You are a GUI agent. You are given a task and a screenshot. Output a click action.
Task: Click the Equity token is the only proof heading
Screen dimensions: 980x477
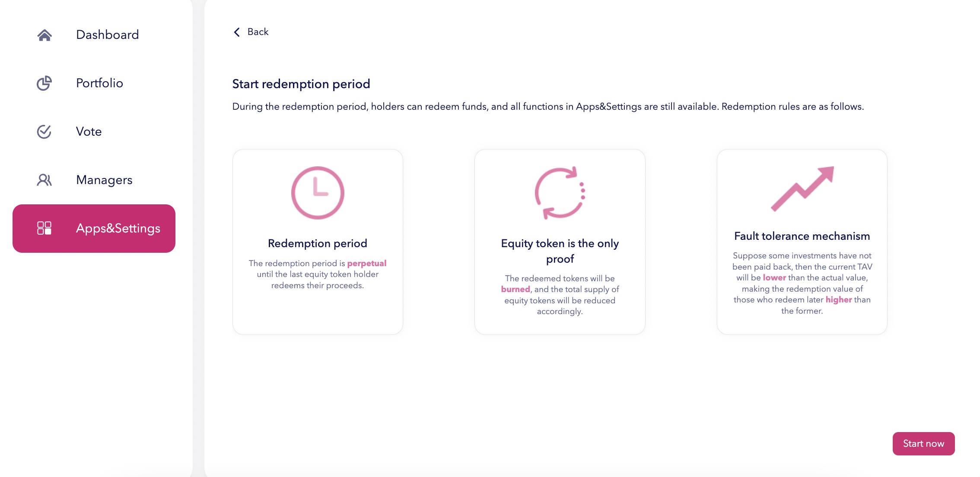pos(560,251)
